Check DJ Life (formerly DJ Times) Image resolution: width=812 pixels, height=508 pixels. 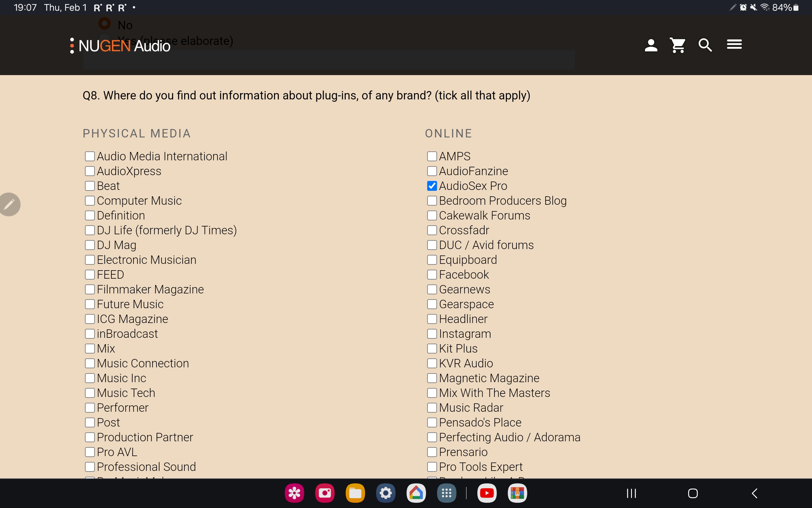(90, 230)
